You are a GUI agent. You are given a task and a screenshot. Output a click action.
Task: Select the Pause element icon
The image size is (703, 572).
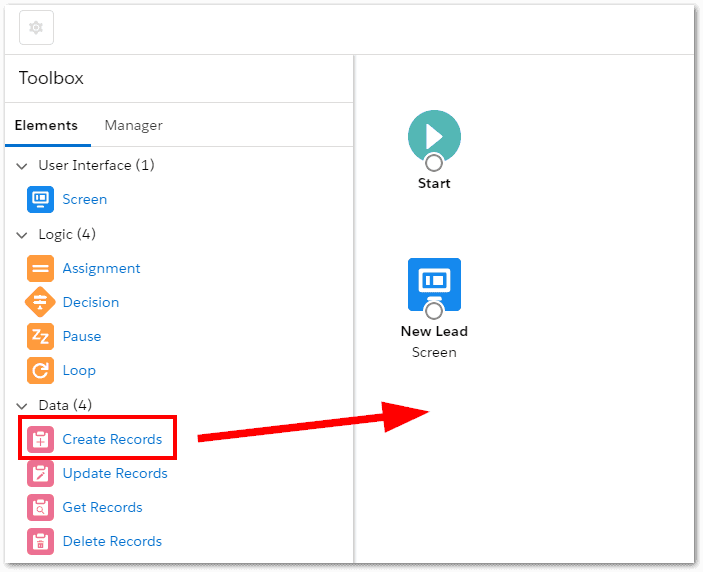click(x=41, y=336)
